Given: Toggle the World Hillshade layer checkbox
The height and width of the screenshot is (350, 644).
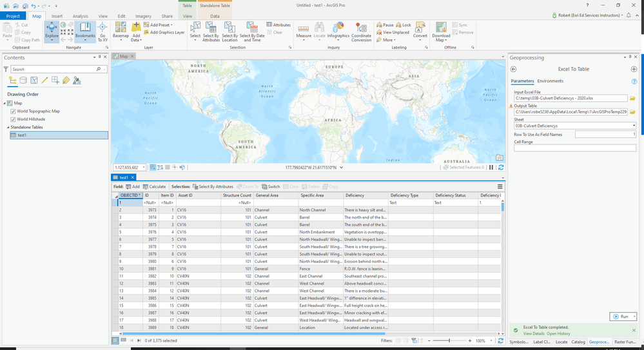Looking at the screenshot, I should point(14,119).
